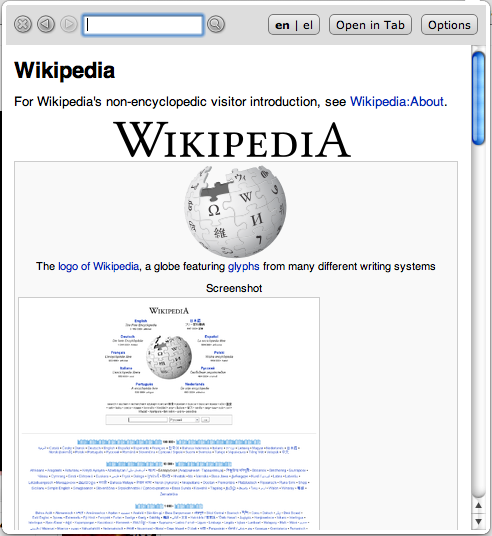Open the Wikipedia:About link
The height and width of the screenshot is (536, 492).
397,102
